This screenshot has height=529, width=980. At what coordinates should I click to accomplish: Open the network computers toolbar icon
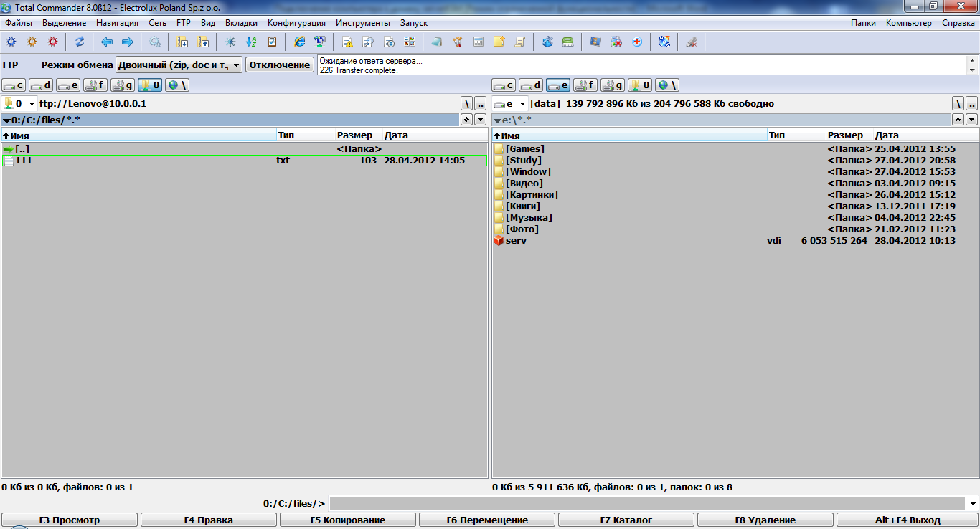pyautogui.click(x=321, y=42)
